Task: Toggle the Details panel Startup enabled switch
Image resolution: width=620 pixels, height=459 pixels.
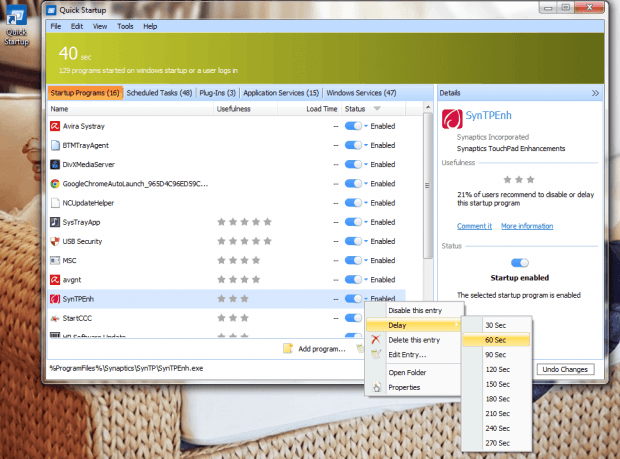Action: point(520,263)
